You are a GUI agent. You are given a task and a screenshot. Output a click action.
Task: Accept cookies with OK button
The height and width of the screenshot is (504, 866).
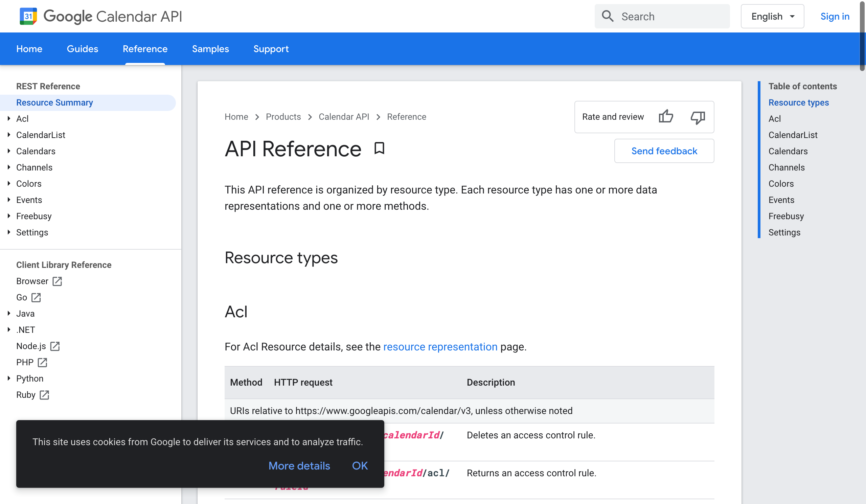[x=360, y=466]
